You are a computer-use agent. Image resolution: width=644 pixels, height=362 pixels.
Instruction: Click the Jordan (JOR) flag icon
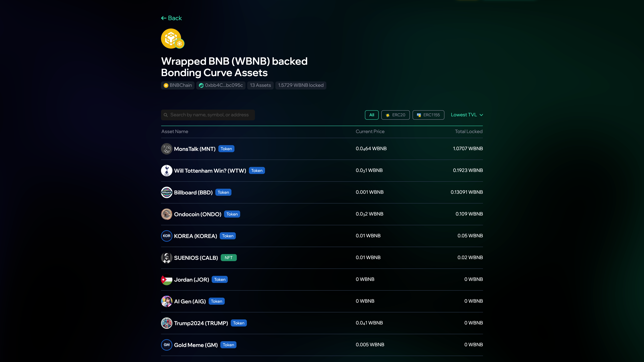click(167, 280)
